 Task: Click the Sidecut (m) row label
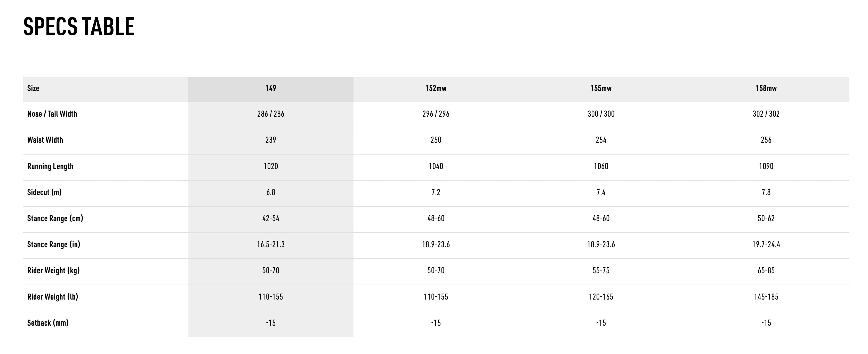click(x=44, y=192)
